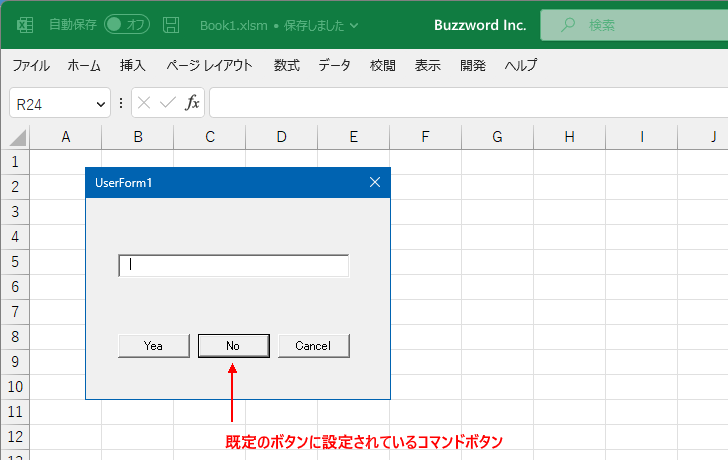Click the No button in UserForm1
This screenshot has height=460, width=728.
pos(234,346)
